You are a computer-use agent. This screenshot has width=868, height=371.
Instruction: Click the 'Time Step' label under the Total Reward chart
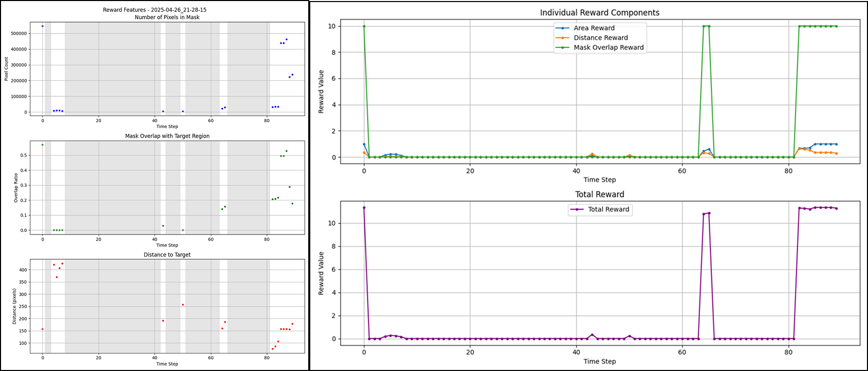599,361
